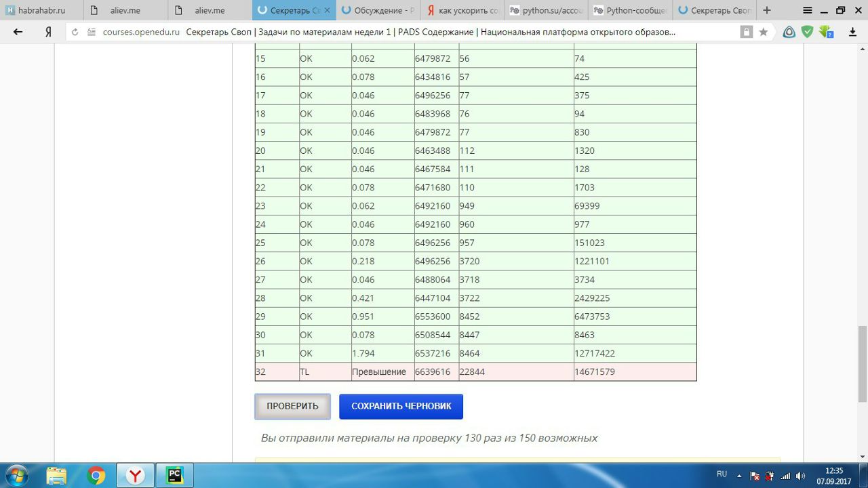Open the browser hamburger menu
Viewport: 868px width, 488px height.
808,10
